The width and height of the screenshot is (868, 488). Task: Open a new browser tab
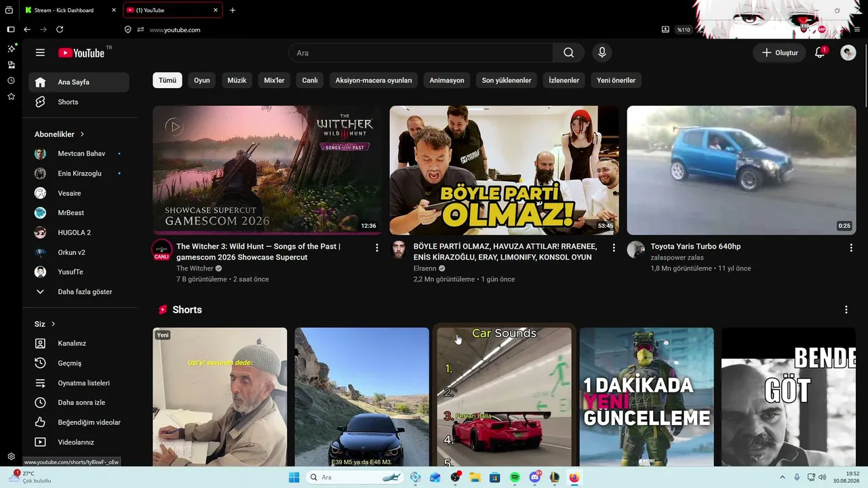[233, 10]
